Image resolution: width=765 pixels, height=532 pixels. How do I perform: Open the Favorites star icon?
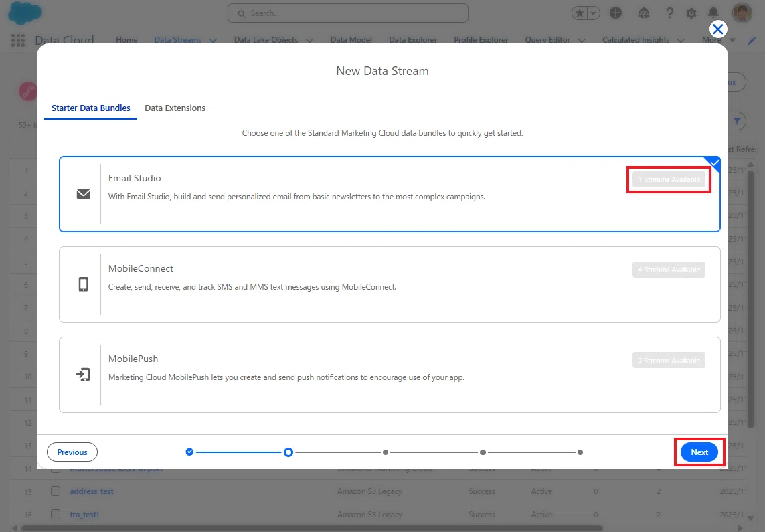pos(580,13)
